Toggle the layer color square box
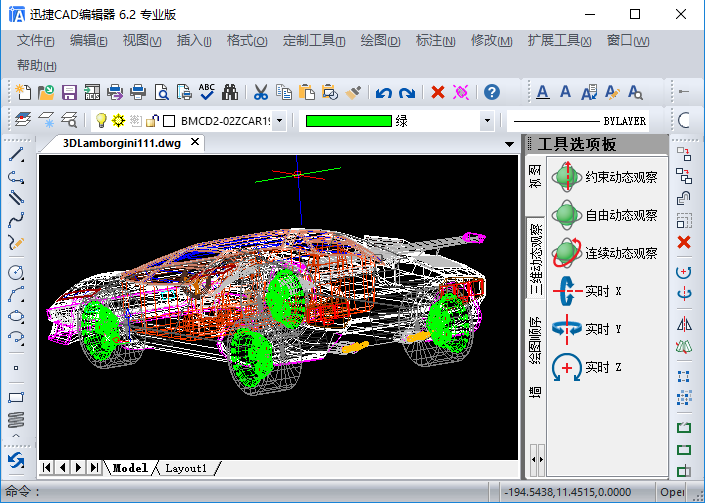 (169, 121)
